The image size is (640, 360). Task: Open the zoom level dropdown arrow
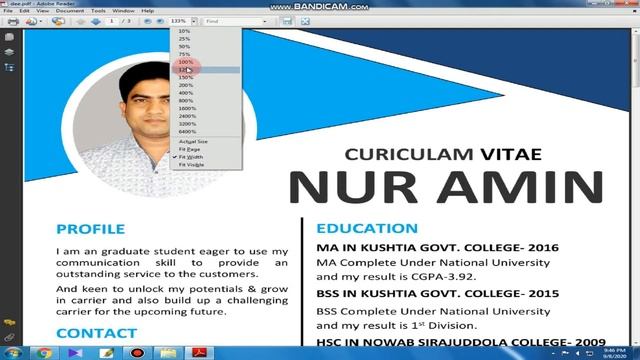[x=194, y=21]
